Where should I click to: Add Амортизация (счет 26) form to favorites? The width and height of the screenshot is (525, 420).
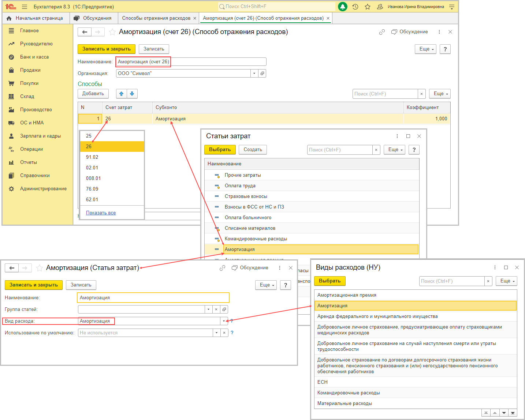(x=112, y=32)
